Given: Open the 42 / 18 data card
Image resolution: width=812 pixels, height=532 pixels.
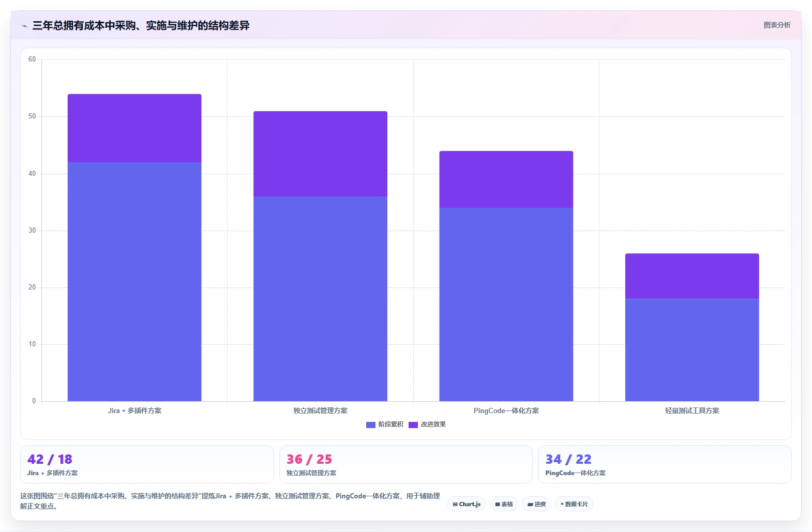Looking at the screenshot, I should [147, 464].
